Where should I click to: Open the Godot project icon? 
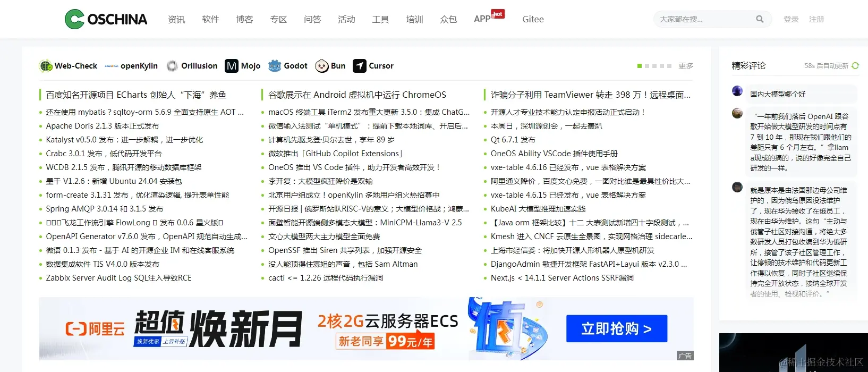pos(275,66)
